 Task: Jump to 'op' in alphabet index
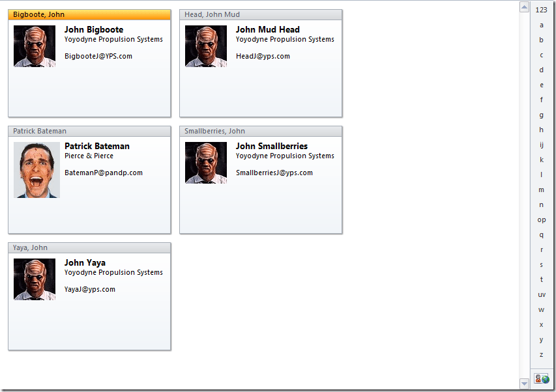point(542,219)
